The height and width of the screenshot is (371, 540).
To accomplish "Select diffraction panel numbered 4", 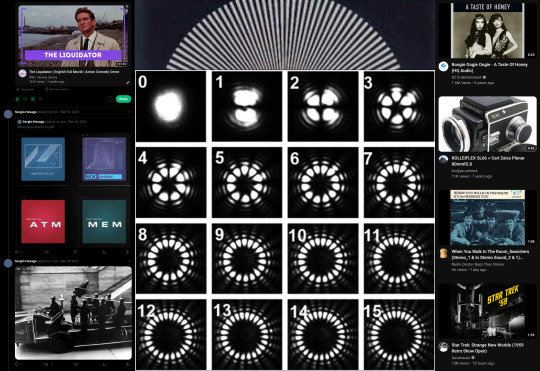I will (171, 183).
